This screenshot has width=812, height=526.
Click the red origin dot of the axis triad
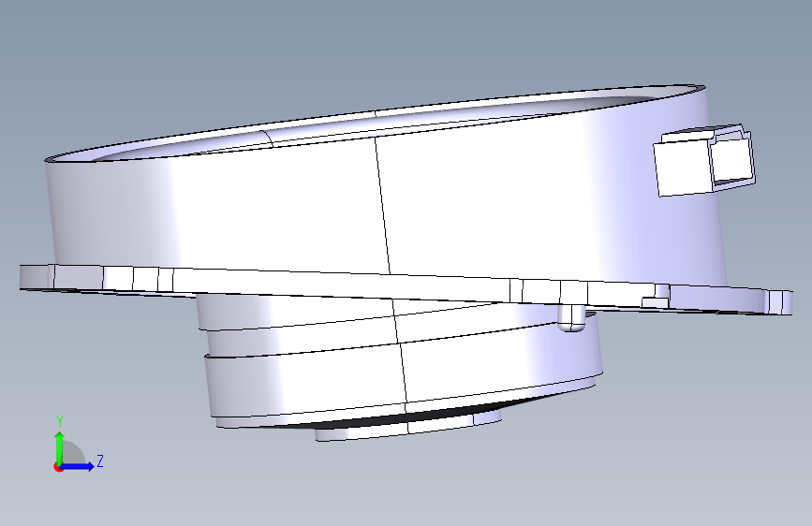pos(58,467)
